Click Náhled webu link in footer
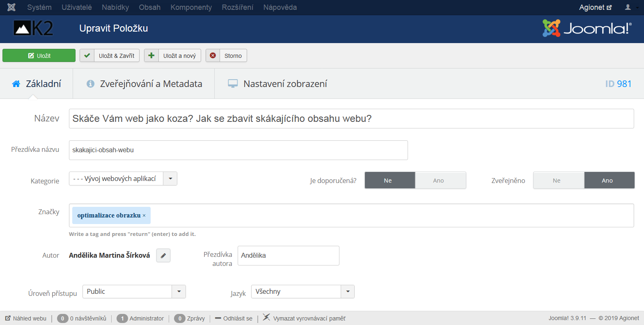 click(x=26, y=318)
